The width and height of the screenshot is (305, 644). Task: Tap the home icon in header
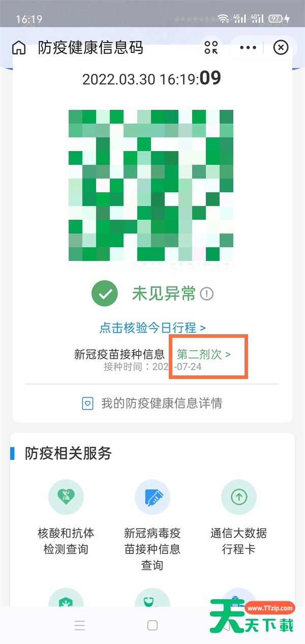click(x=19, y=48)
